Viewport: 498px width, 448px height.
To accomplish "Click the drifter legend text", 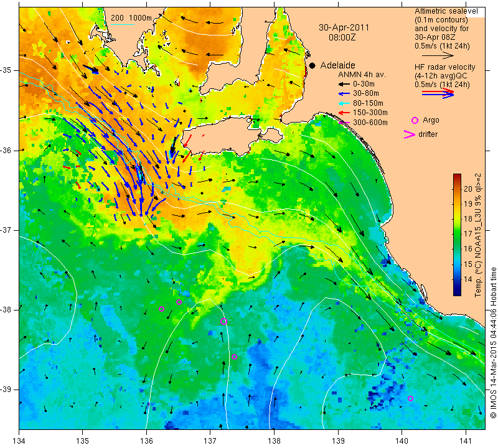I will coord(428,134).
